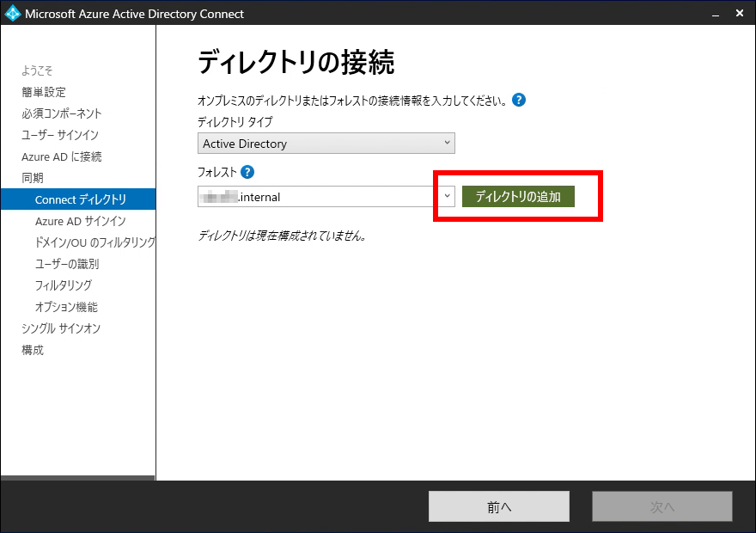Expand the forest name dropdown arrow
This screenshot has height=533, width=756.
click(x=447, y=196)
